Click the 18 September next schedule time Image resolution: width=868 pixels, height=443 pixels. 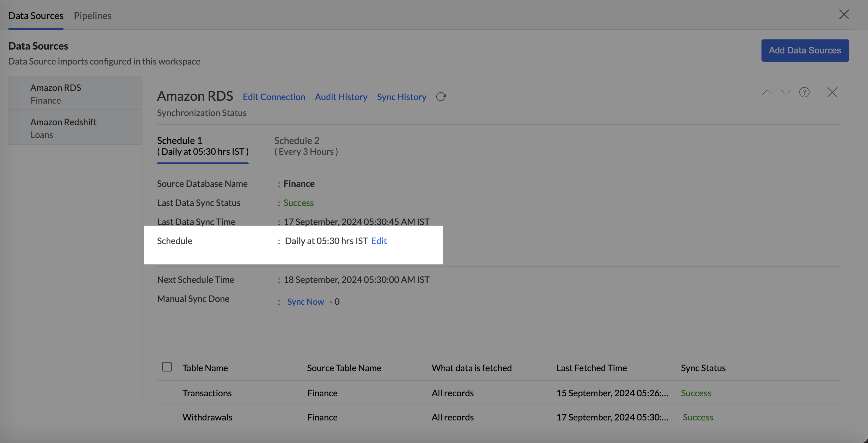[x=356, y=280]
